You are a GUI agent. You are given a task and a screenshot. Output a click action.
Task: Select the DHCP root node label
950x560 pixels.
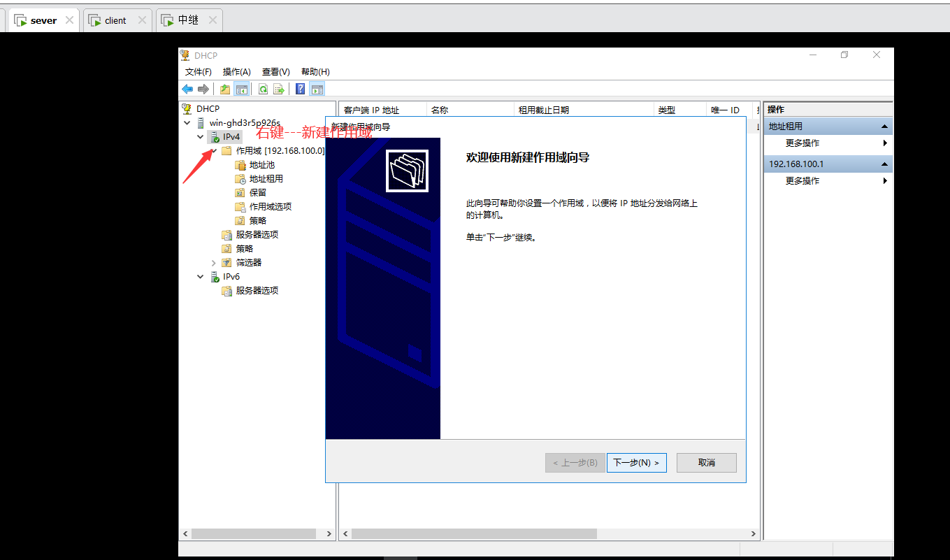(208, 108)
